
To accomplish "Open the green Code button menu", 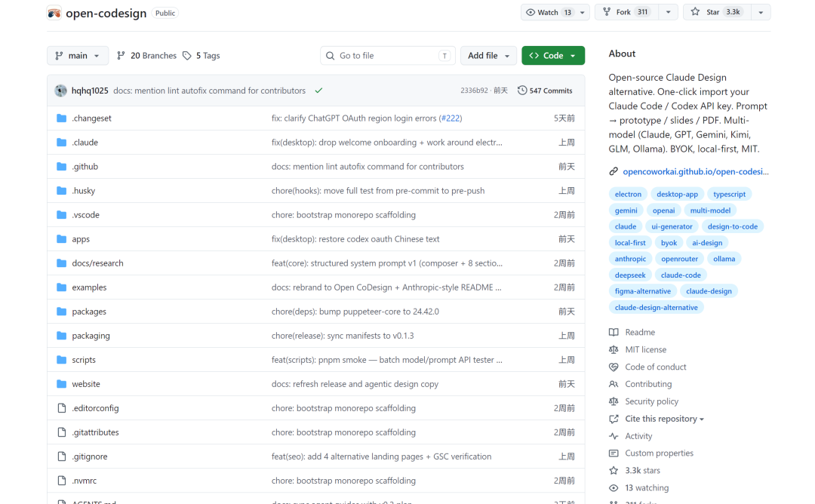I will (x=552, y=56).
